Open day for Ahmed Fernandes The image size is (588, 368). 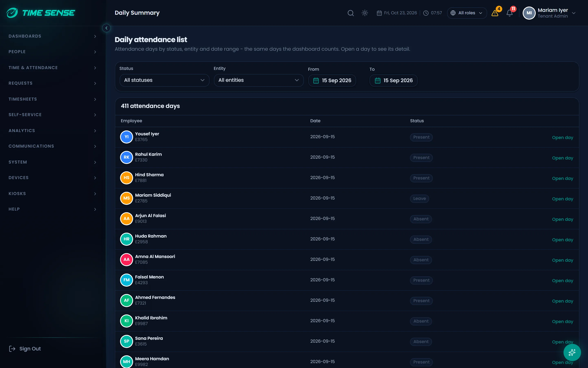[x=562, y=301]
